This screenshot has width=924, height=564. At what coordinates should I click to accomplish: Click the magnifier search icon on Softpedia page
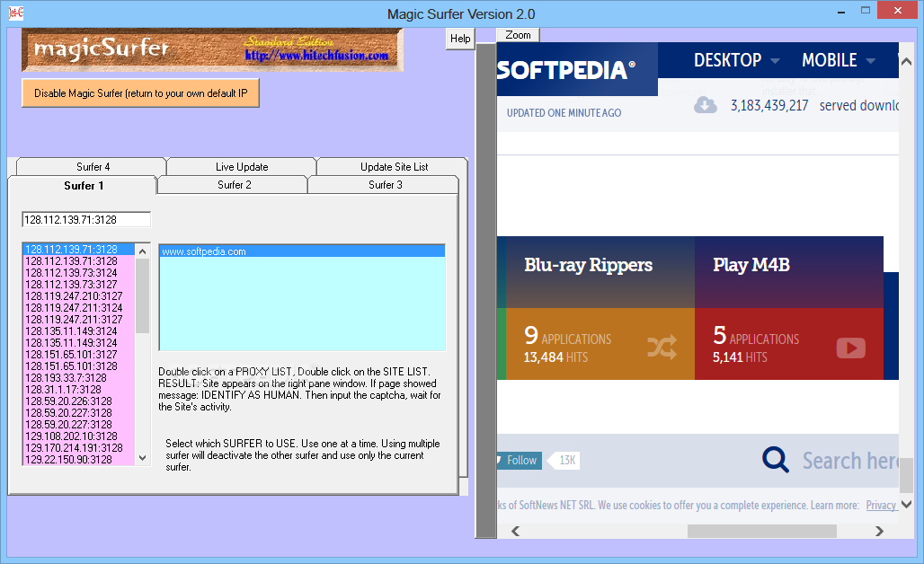click(776, 460)
